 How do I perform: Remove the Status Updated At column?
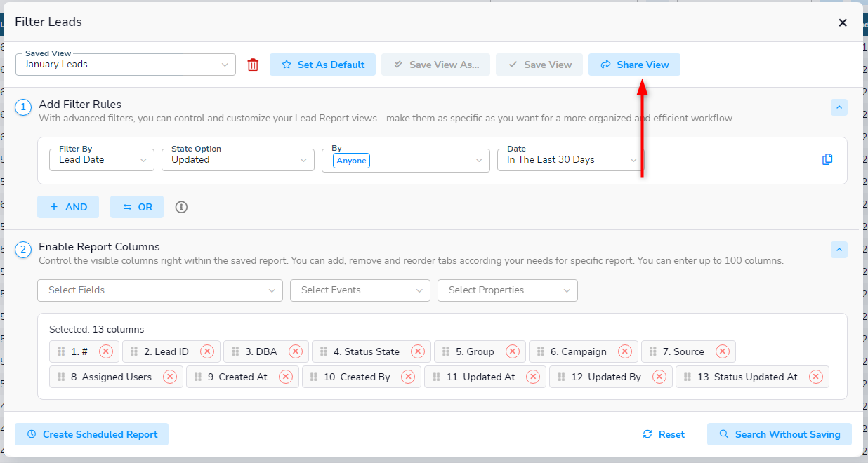(816, 377)
